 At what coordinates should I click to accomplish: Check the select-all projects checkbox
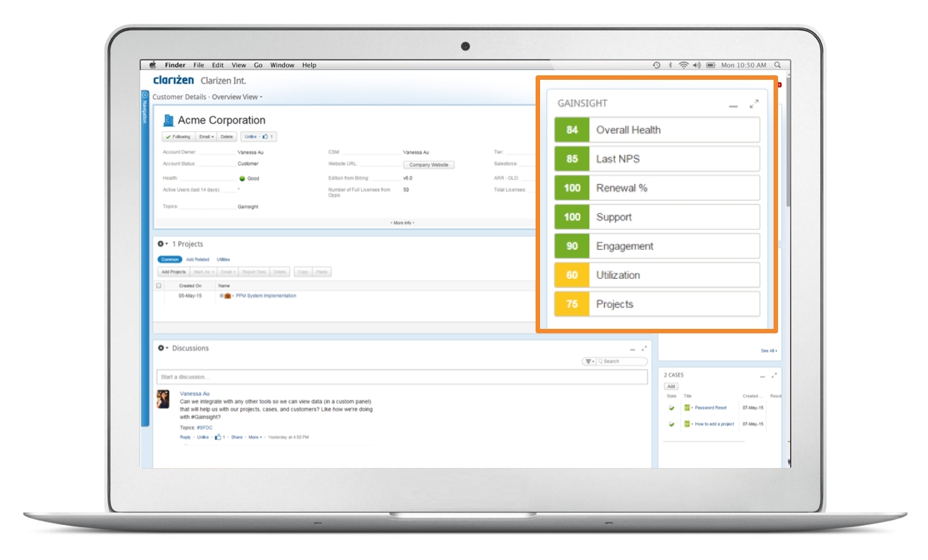pyautogui.click(x=158, y=286)
